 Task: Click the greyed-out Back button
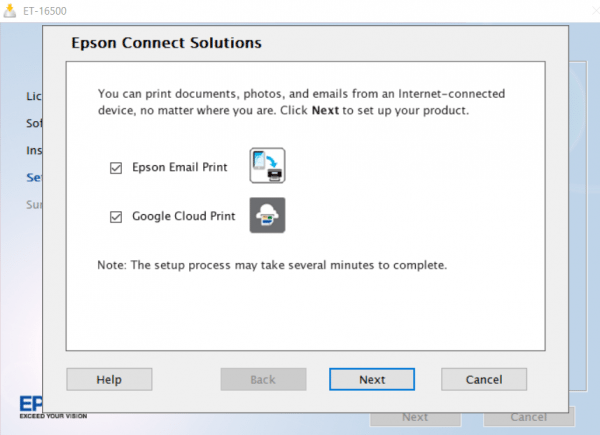pos(263,379)
